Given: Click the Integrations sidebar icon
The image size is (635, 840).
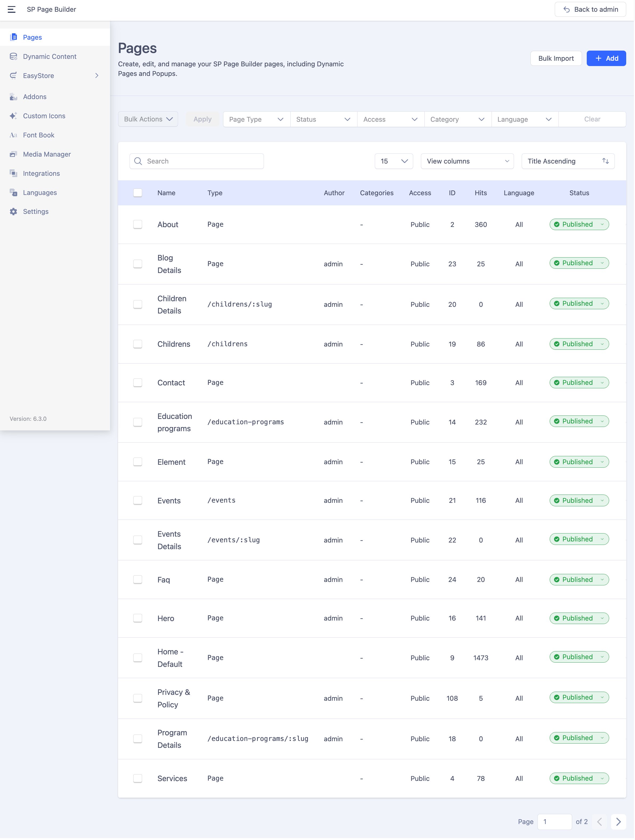Looking at the screenshot, I should point(13,173).
